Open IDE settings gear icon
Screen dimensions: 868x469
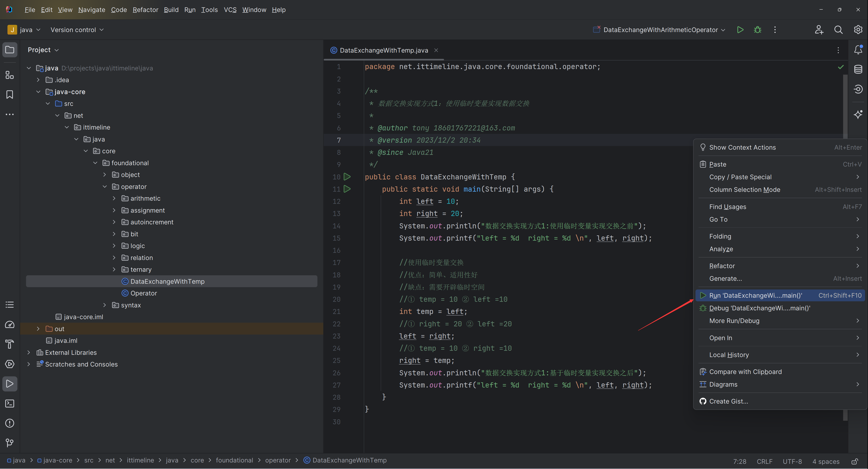point(858,30)
